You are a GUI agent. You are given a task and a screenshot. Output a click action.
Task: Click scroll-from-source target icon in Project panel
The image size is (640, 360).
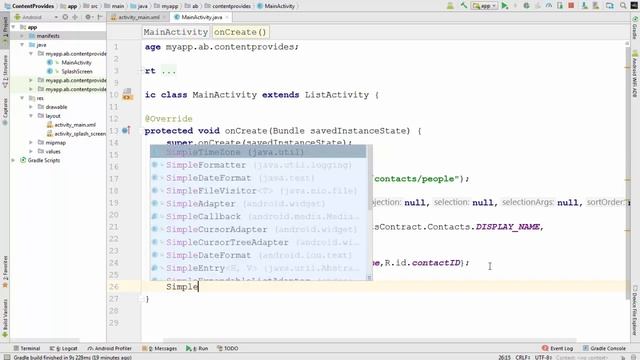coord(65,17)
